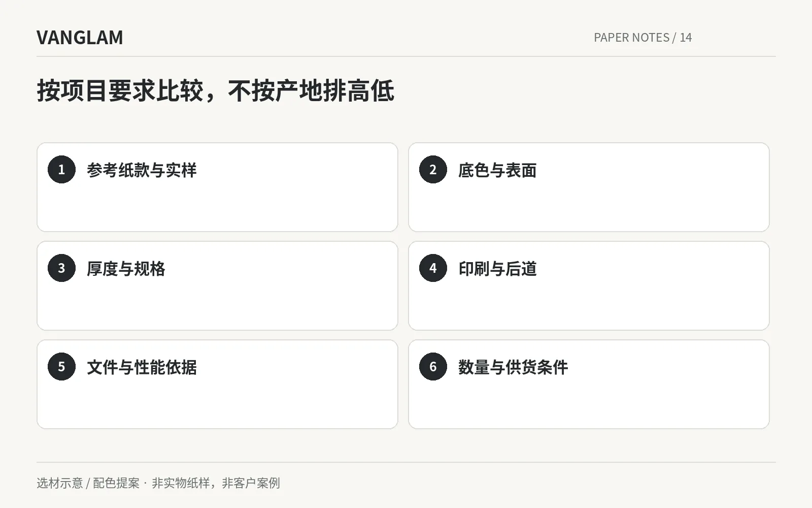This screenshot has width=812, height=508.
Task: Select the 参考纸款与实样 card heading
Action: click(142, 170)
